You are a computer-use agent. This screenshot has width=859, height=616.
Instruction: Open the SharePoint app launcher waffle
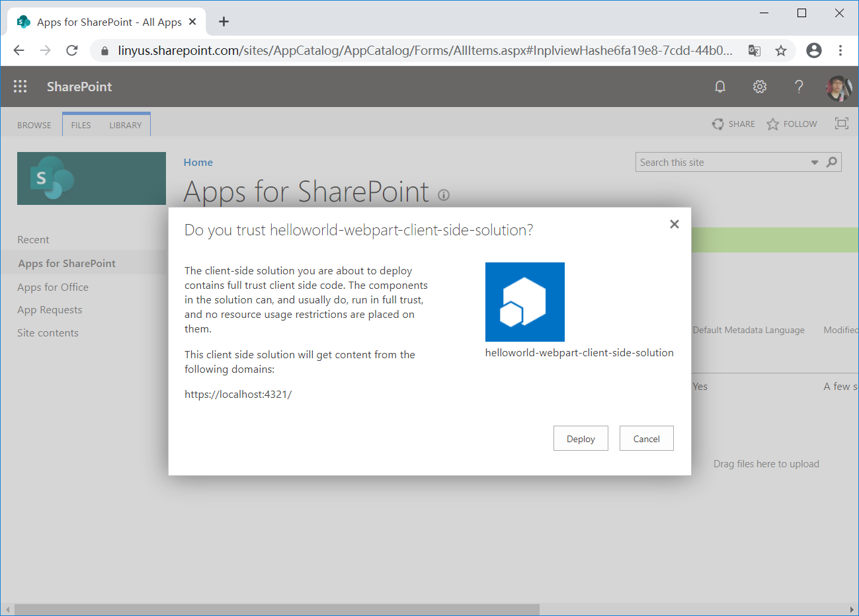click(x=20, y=87)
